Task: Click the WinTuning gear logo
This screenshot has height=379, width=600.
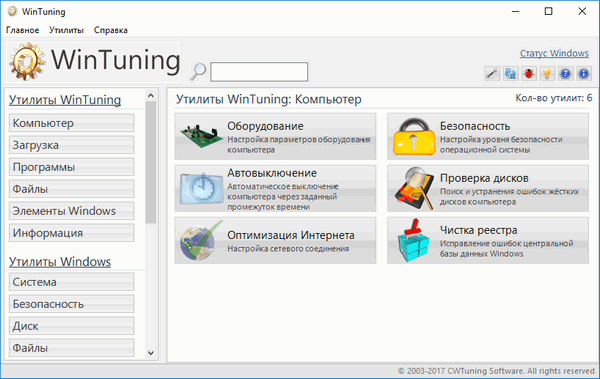Action: click(27, 62)
